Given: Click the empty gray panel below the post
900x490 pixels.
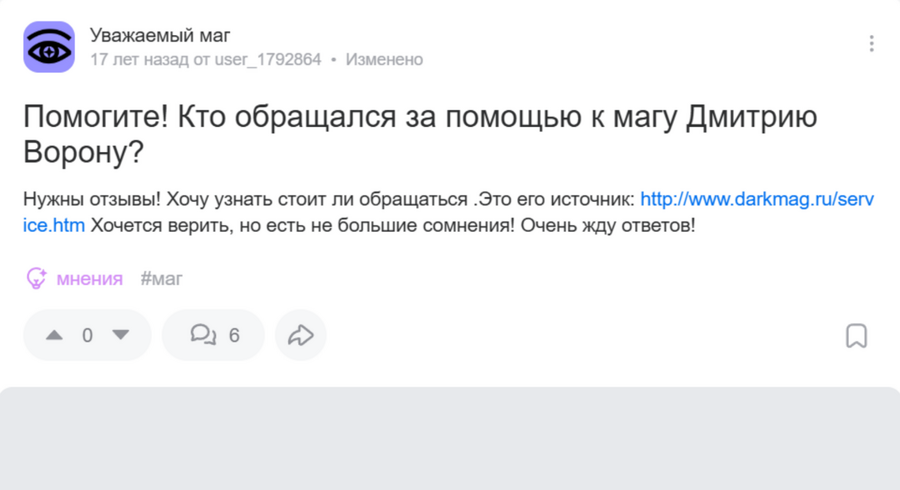Looking at the screenshot, I should point(450,440).
